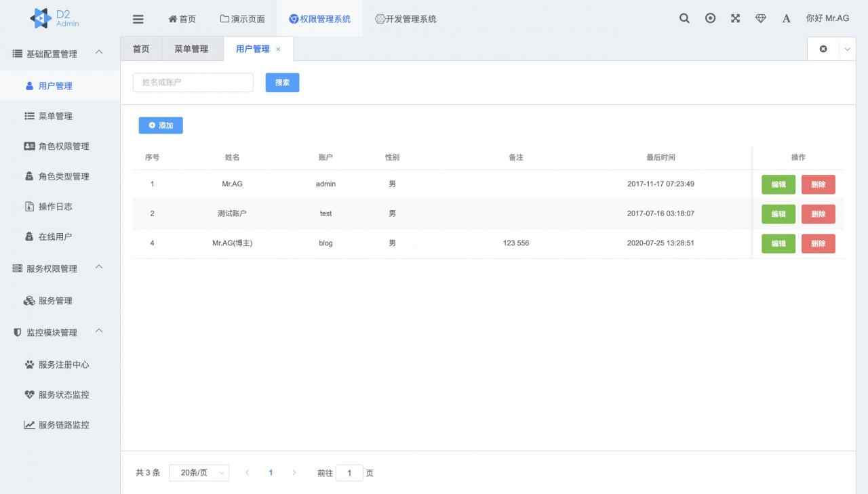868x494 pixels.
Task: Switch to the 开发管理系统 top menu
Action: pos(405,18)
